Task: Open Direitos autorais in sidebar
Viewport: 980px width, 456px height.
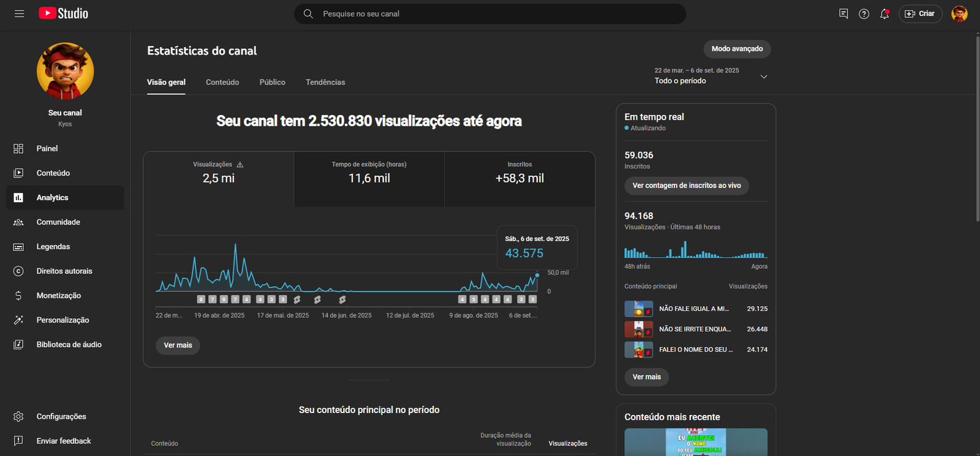Action: [x=64, y=271]
